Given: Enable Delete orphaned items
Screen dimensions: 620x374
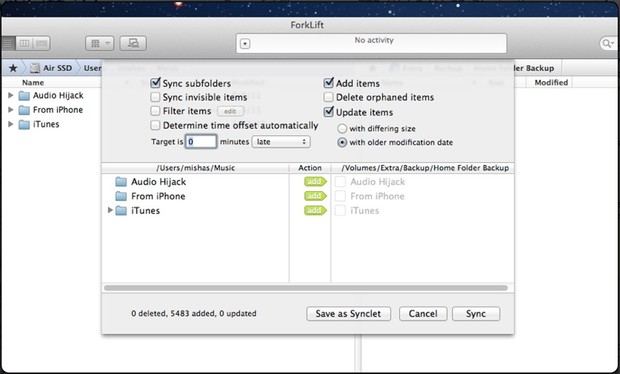Looking at the screenshot, I should click(x=328, y=97).
